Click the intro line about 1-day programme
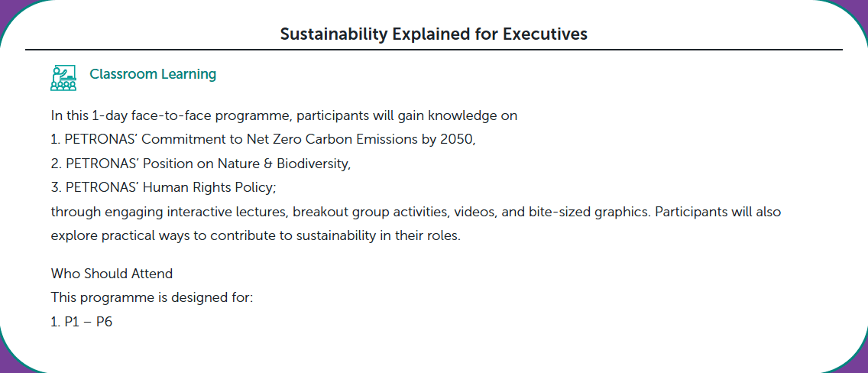 pos(284,116)
